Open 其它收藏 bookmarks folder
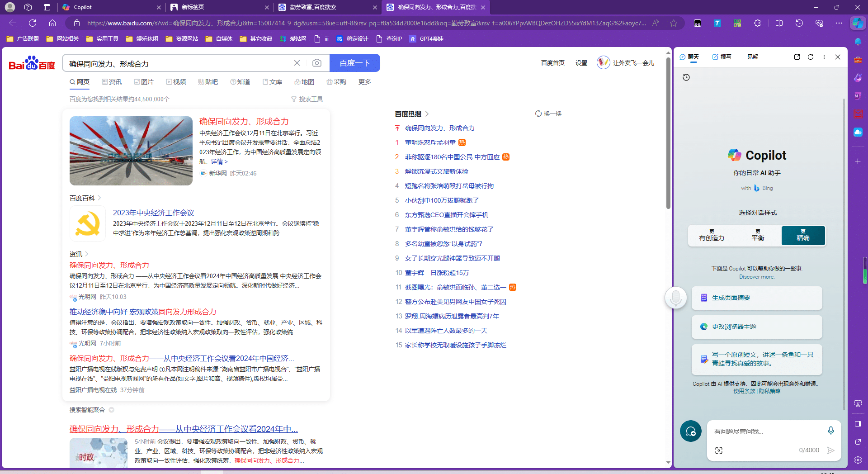 point(256,39)
